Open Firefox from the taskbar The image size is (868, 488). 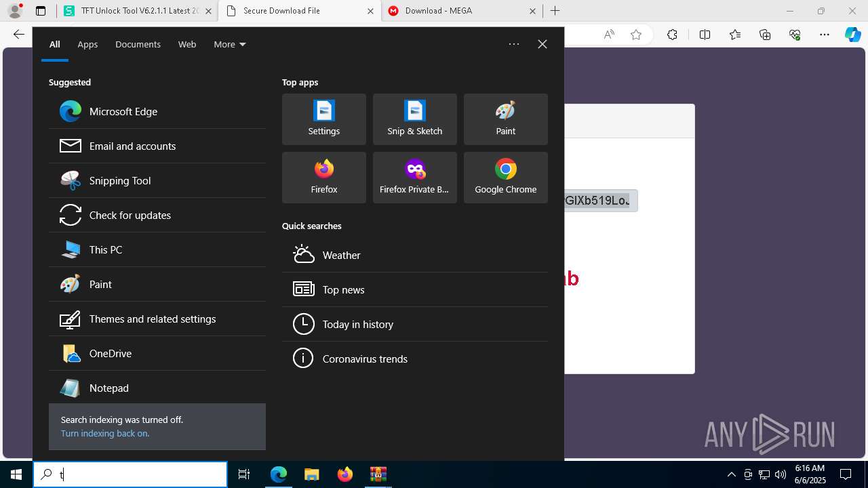pyautogui.click(x=344, y=474)
